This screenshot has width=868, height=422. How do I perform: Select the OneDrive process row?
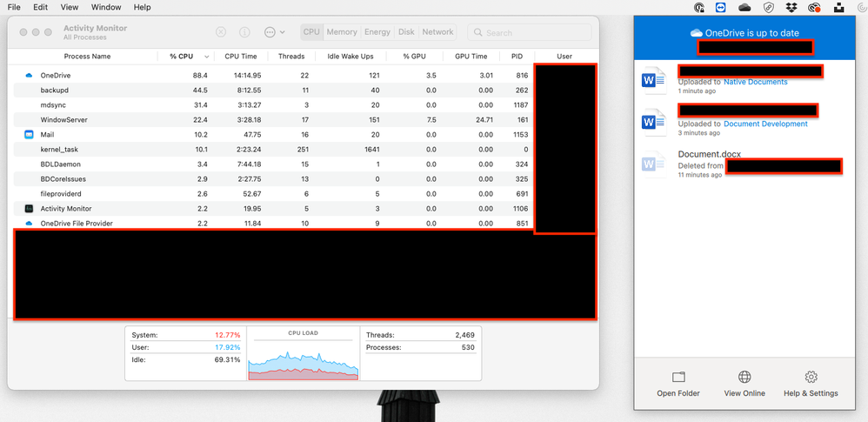click(274, 76)
